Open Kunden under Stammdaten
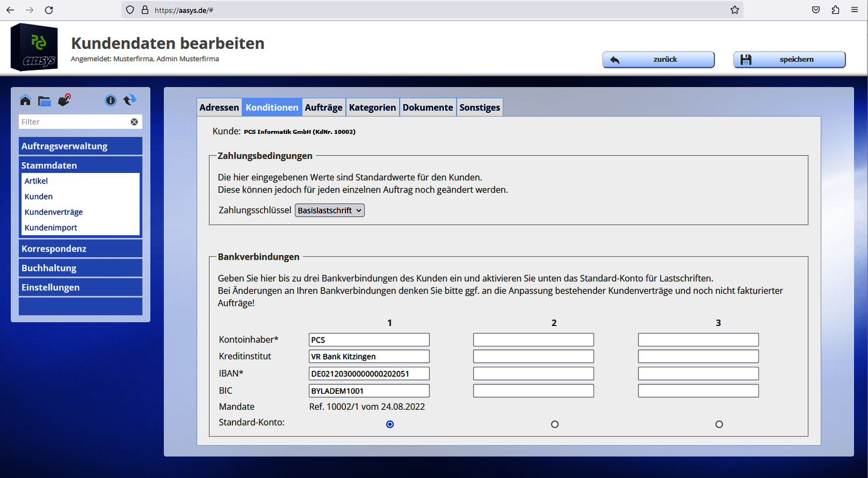The height and width of the screenshot is (478, 868). click(38, 197)
